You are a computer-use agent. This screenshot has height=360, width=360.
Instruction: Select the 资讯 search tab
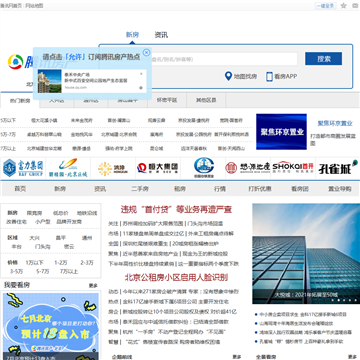point(161,35)
